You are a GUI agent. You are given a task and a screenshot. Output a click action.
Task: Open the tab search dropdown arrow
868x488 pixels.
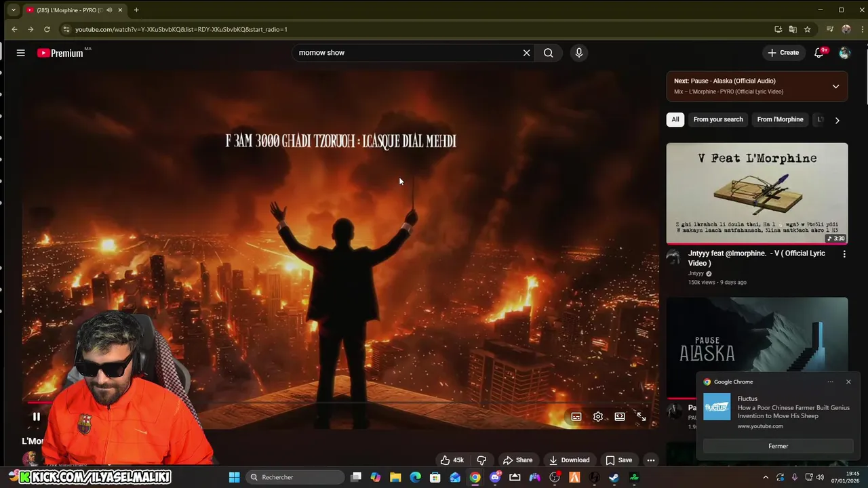click(13, 10)
